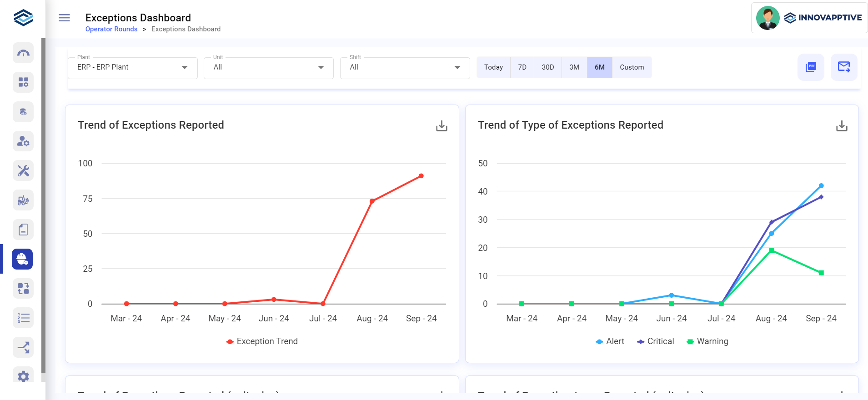Toggle Alert series in chart legend
The image size is (868, 400).
tap(610, 341)
